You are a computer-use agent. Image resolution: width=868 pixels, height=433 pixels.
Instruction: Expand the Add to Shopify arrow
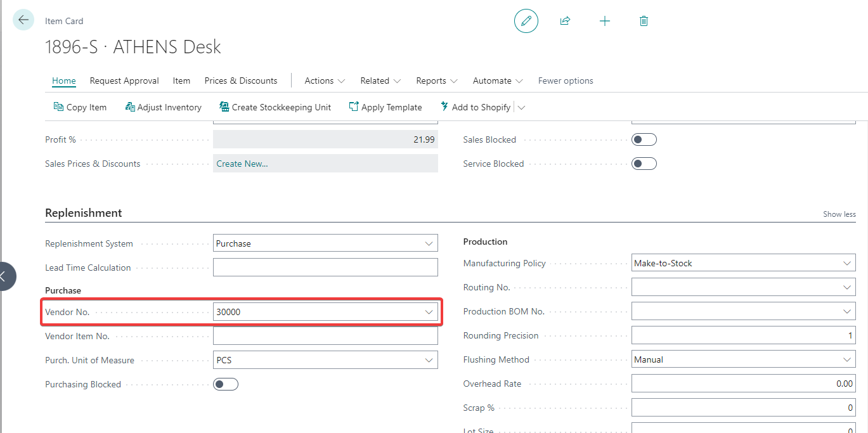coord(521,108)
